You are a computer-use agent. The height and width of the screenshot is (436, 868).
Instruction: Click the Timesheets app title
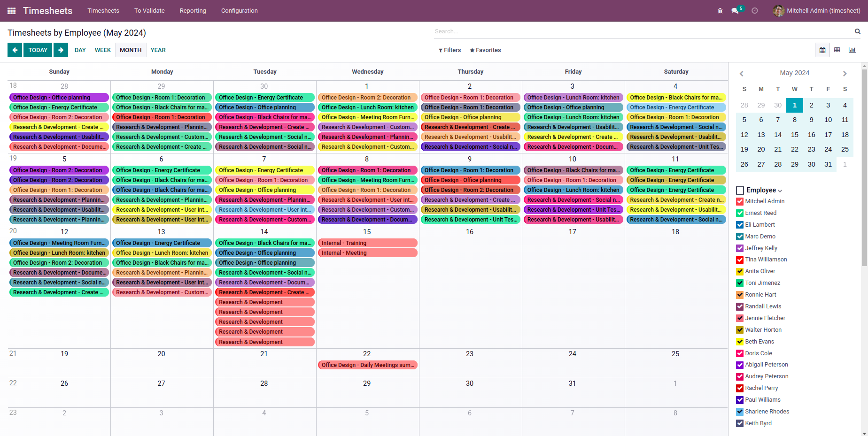click(x=48, y=11)
